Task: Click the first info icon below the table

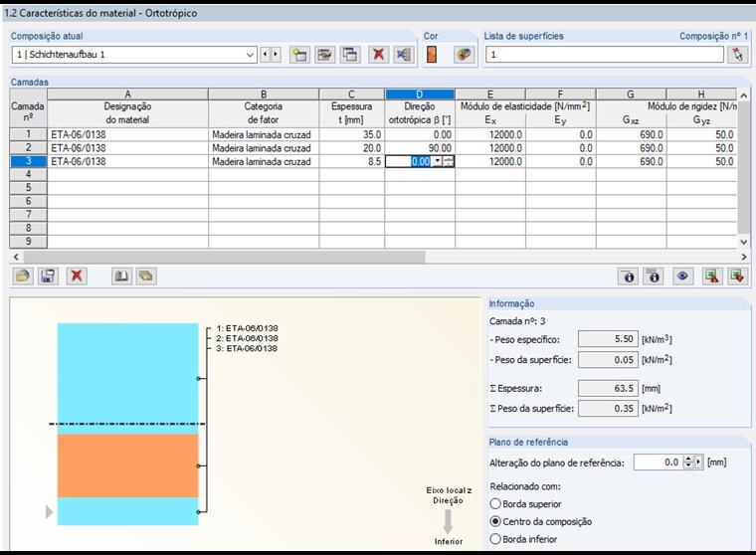Action: (629, 277)
